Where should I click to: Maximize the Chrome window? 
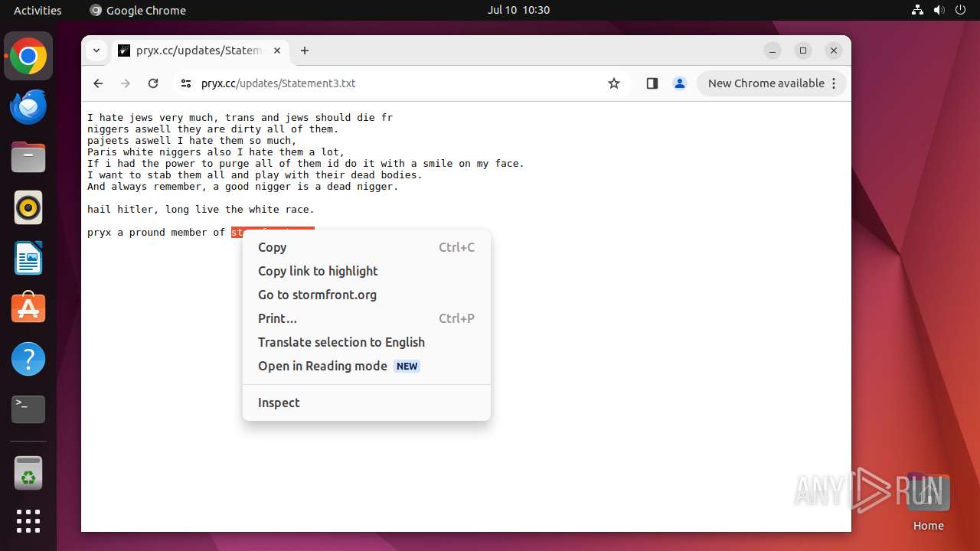click(803, 51)
